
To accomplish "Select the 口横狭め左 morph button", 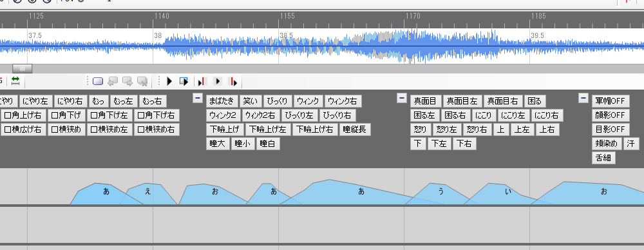I will coord(109,130).
